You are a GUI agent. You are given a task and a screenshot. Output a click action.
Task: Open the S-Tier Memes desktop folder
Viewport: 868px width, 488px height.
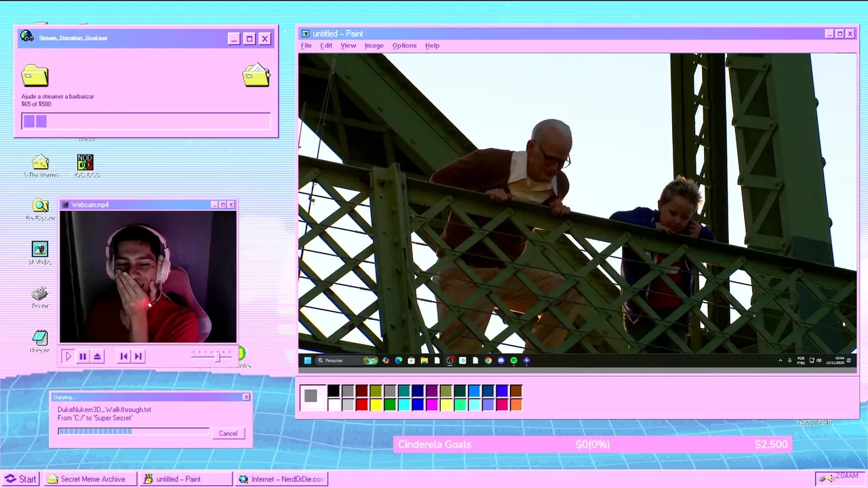tap(40, 165)
